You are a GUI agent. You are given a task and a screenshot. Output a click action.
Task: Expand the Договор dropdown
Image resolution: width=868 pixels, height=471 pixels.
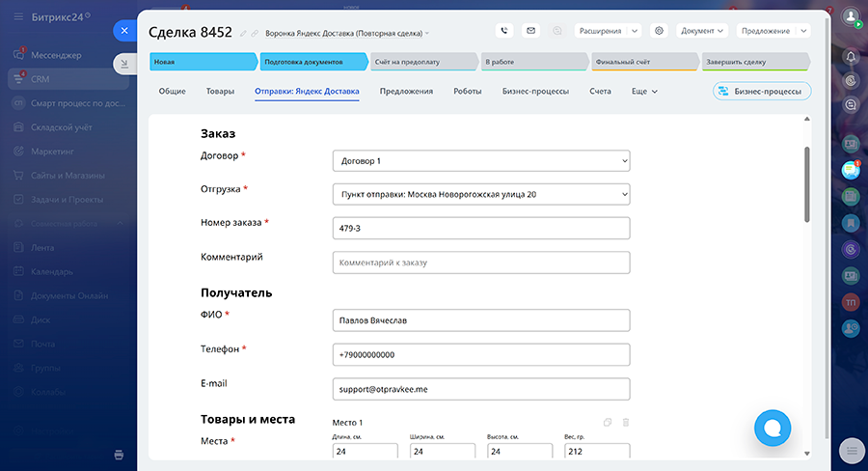click(481, 160)
